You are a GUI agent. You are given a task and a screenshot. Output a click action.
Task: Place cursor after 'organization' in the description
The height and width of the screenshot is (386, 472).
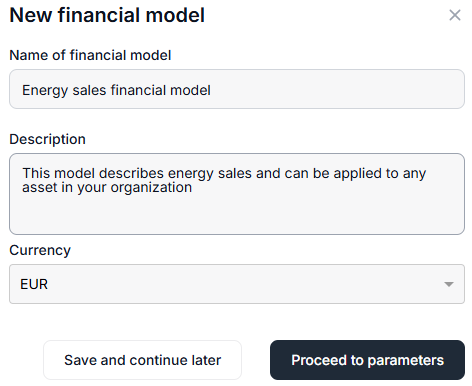[193, 188]
